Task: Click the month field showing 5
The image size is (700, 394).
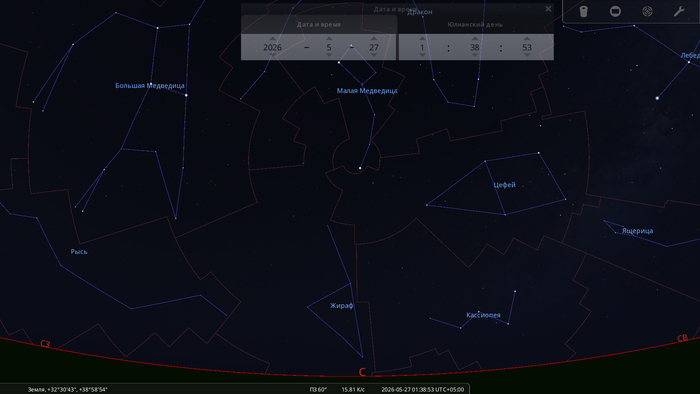Action: tap(329, 47)
